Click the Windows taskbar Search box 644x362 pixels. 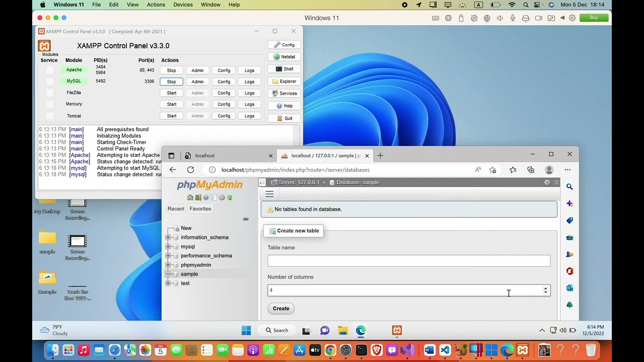[x=277, y=330]
